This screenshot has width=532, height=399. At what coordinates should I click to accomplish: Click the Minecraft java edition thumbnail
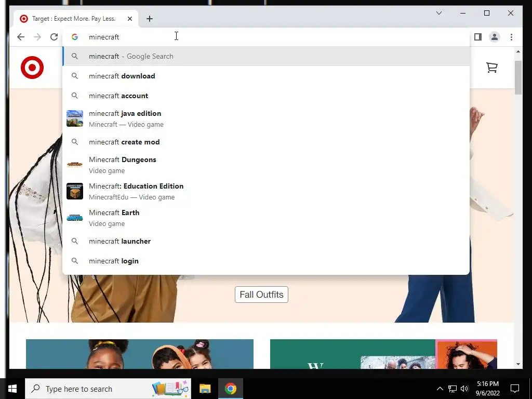pos(75,118)
